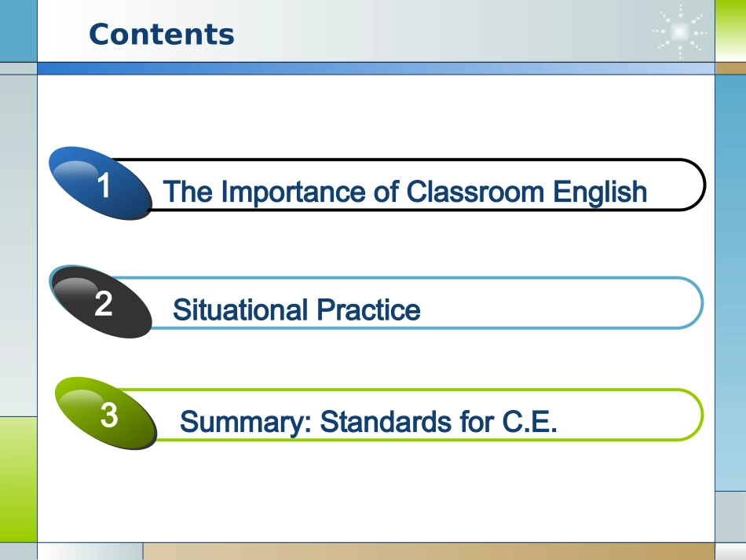
Task: Click the tall pale gray panel on left edge
Action: tap(18, 243)
